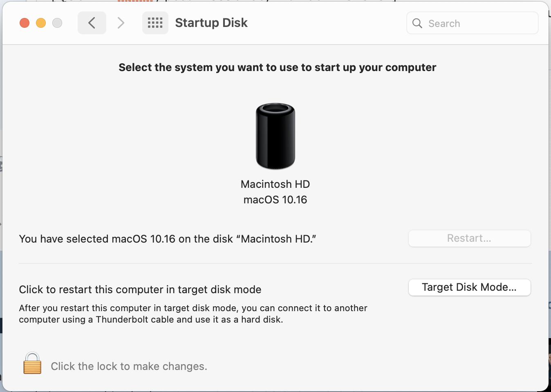Click the gray zoom window button
The width and height of the screenshot is (551, 392).
(x=57, y=23)
